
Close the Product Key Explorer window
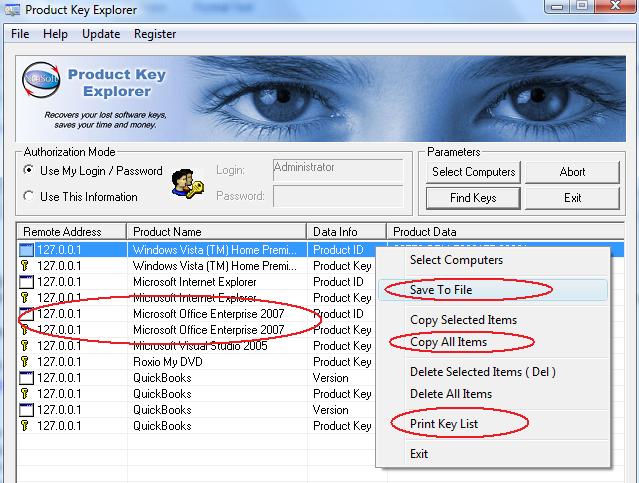coord(615,6)
